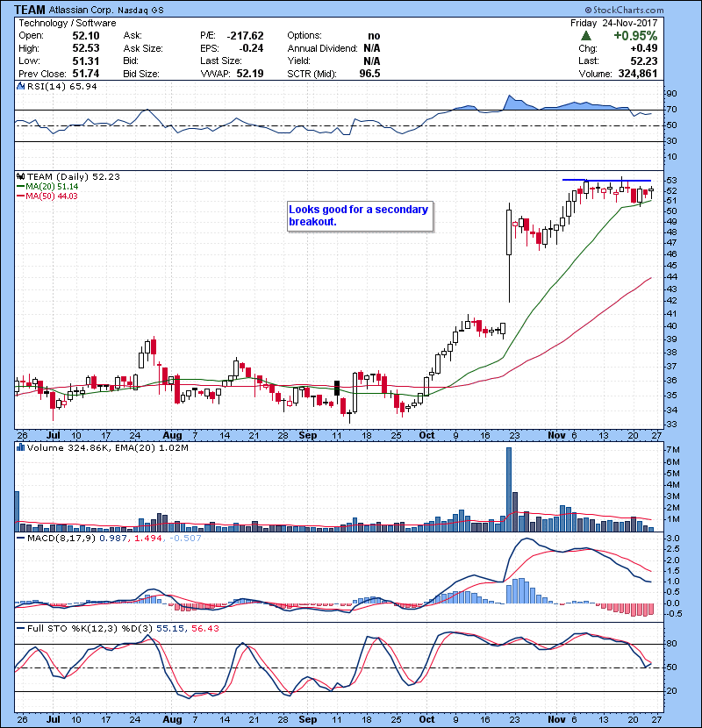Click the EPS value -0.24
The width and height of the screenshot is (702, 728).
point(251,48)
